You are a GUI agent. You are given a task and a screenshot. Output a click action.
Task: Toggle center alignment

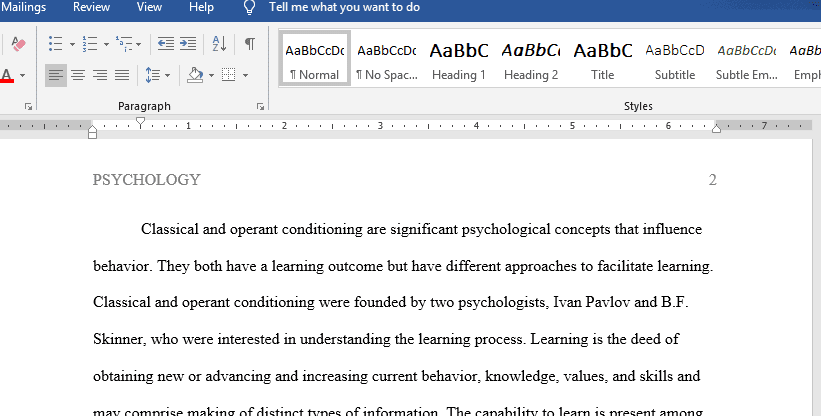tap(78, 75)
